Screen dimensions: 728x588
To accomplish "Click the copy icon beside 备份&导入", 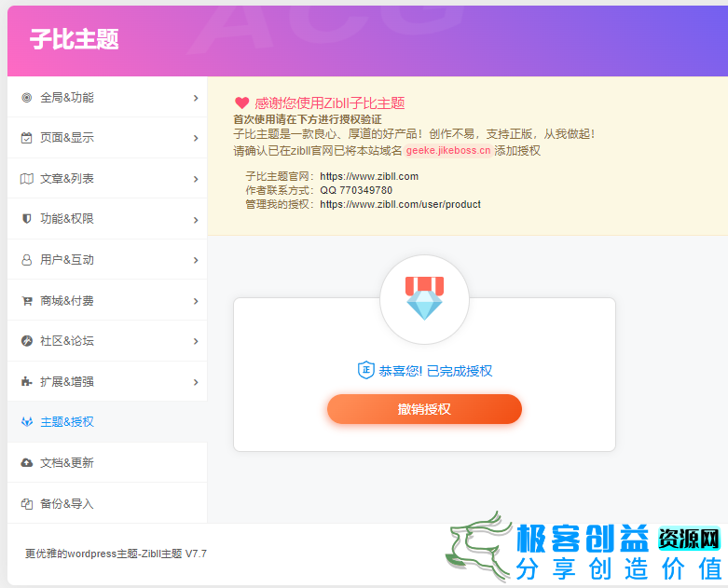I will tap(27, 503).
